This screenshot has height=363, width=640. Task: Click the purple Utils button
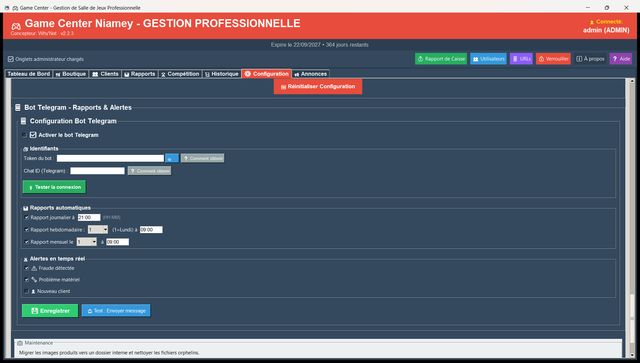point(521,59)
